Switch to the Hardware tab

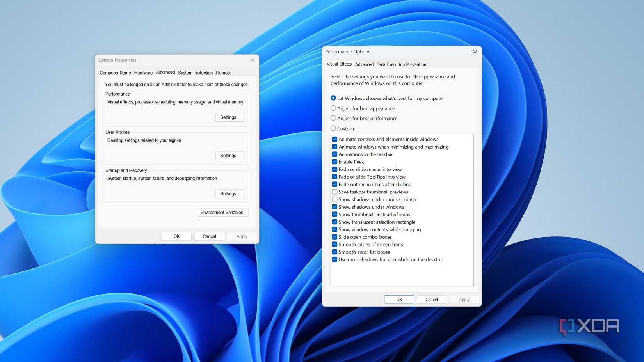[x=143, y=73]
